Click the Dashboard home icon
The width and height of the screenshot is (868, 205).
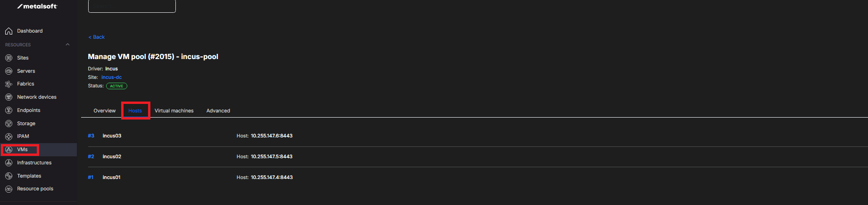[8, 31]
